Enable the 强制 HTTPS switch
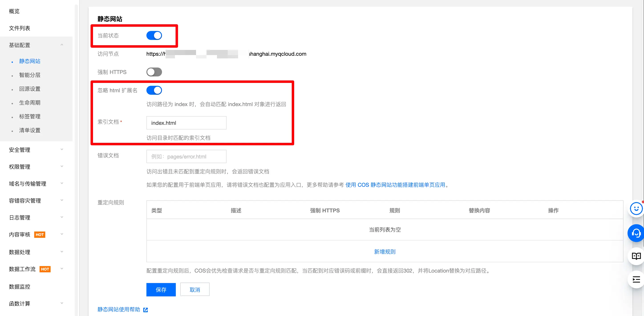This screenshot has width=644, height=316. coord(154,72)
